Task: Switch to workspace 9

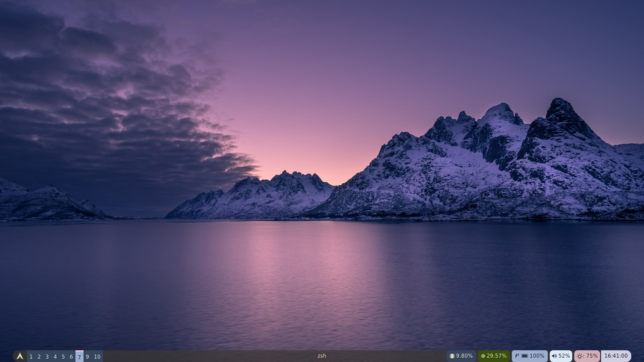Action: coord(87,357)
